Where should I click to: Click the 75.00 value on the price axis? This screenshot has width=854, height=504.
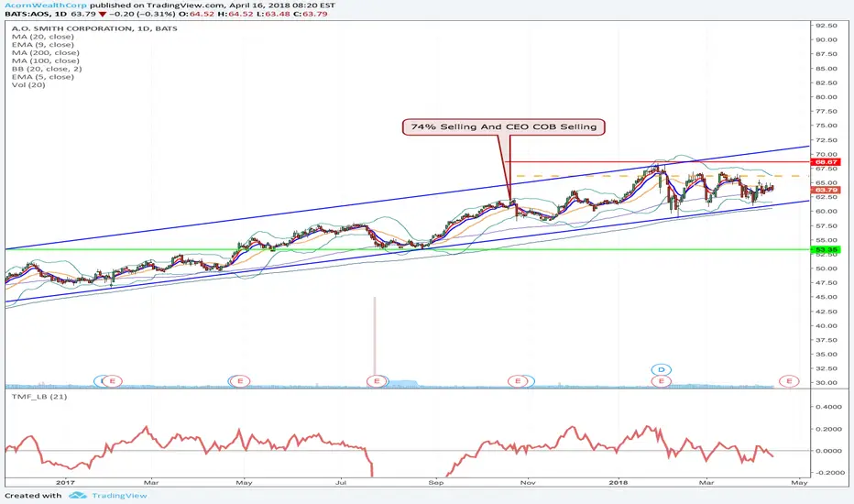click(827, 126)
